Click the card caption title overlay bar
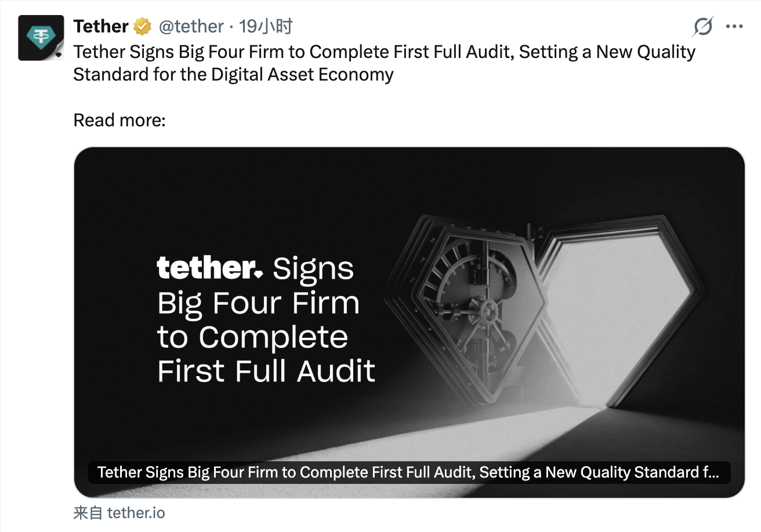The image size is (761, 532). (408, 472)
